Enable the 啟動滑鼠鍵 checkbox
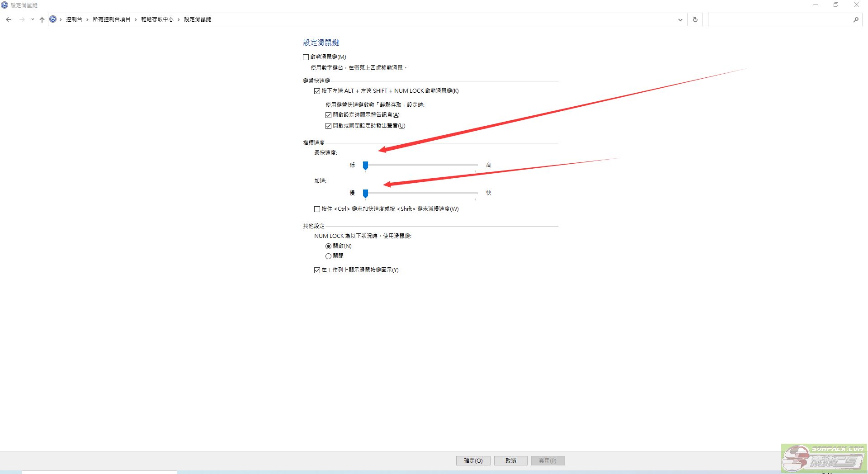 (x=306, y=57)
